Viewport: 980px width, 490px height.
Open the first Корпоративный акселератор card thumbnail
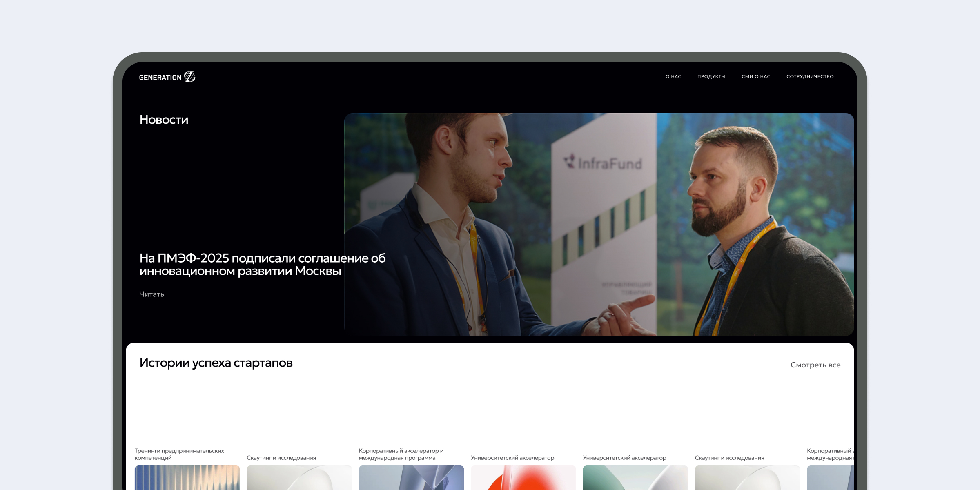tap(411, 477)
